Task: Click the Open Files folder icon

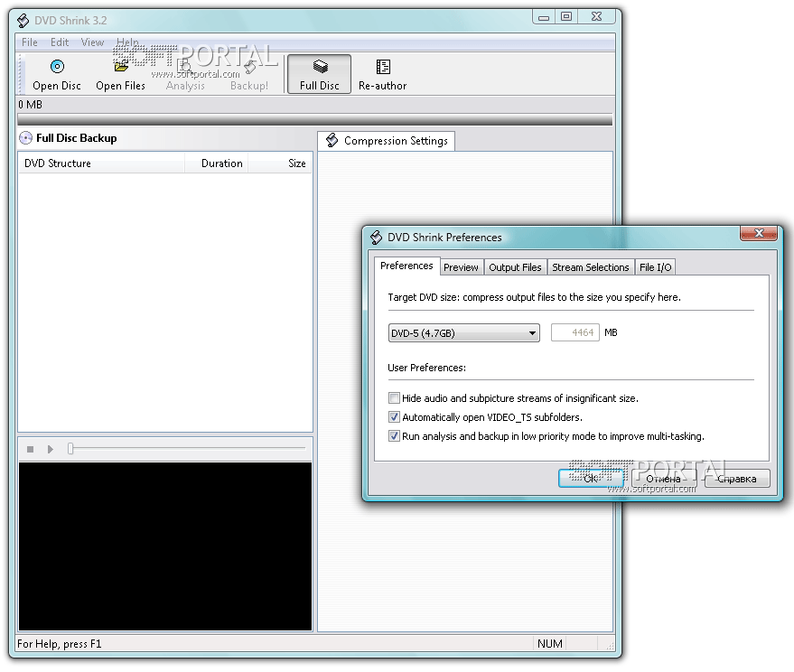Action: 120,67
